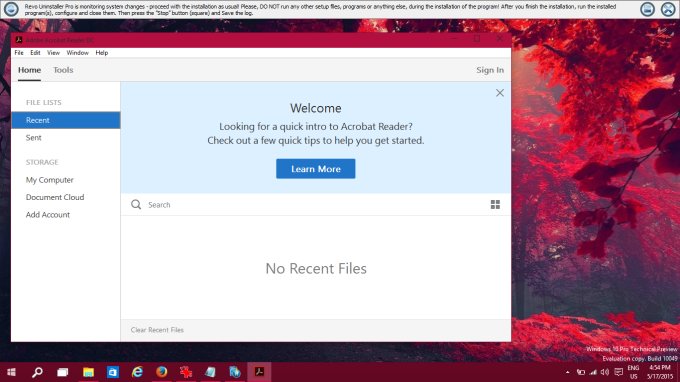Open the network signal tray icon
The height and width of the screenshot is (382, 680).
(x=593, y=372)
